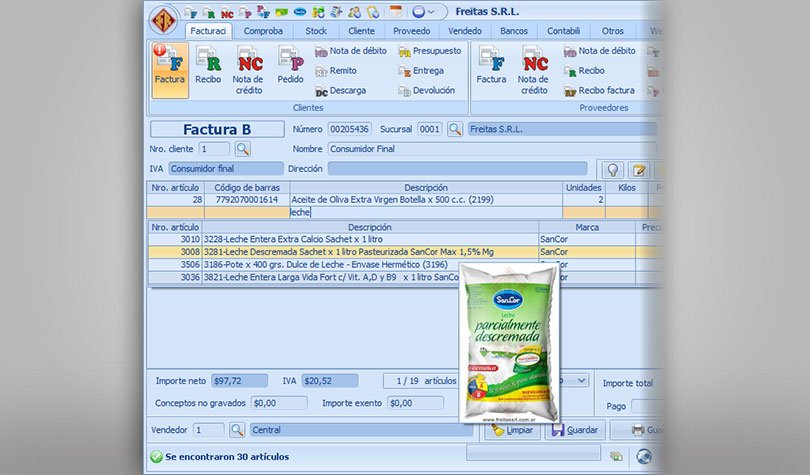Click the magnifier search next to Nro. cliente
Image resolution: width=810 pixels, height=475 pixels.
click(x=243, y=149)
